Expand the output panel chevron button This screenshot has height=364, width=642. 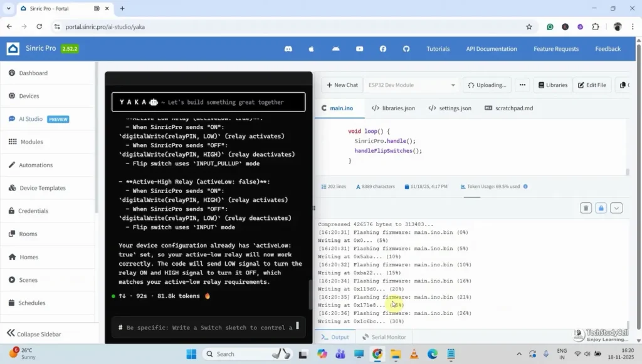(x=616, y=208)
